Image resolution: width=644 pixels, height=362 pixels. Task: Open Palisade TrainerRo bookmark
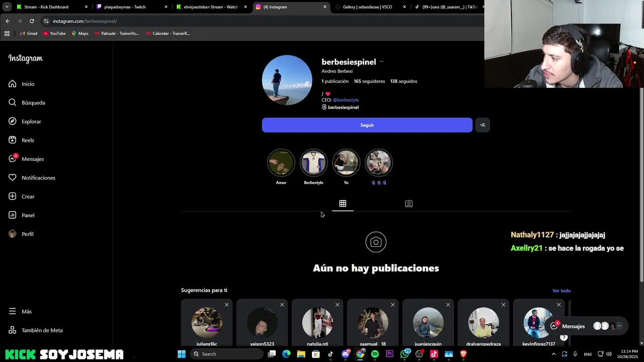click(117, 34)
